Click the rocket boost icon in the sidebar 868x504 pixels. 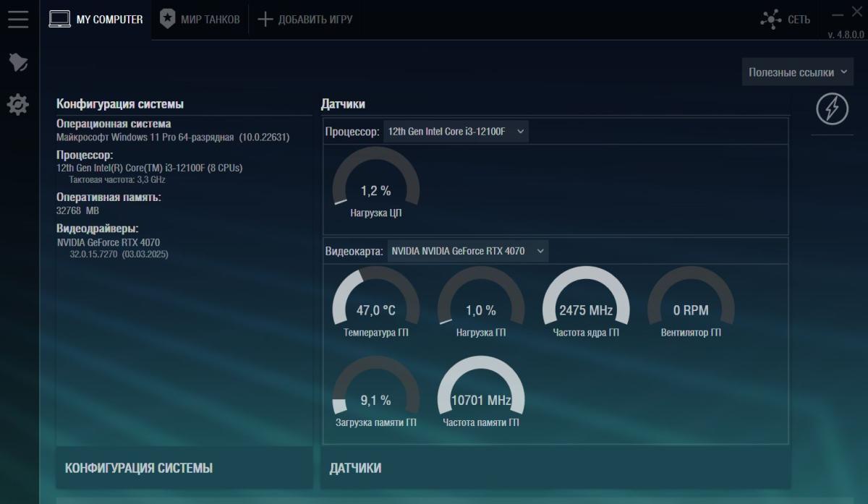(x=18, y=63)
